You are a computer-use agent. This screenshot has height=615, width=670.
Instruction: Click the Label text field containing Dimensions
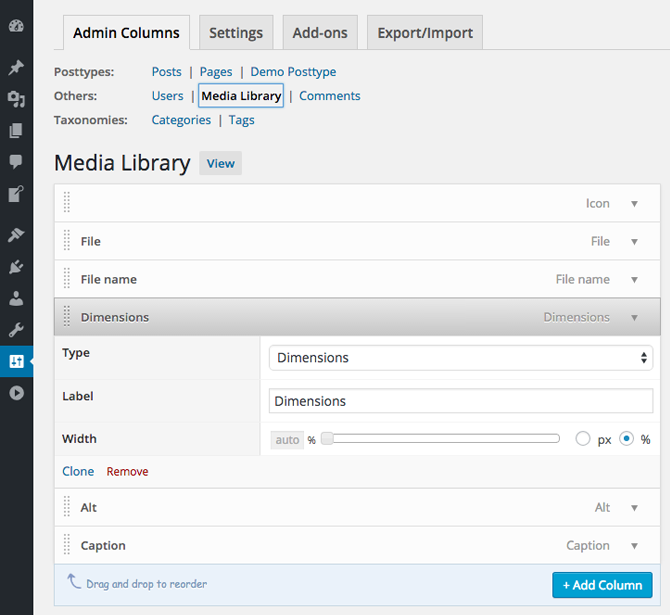coord(460,401)
